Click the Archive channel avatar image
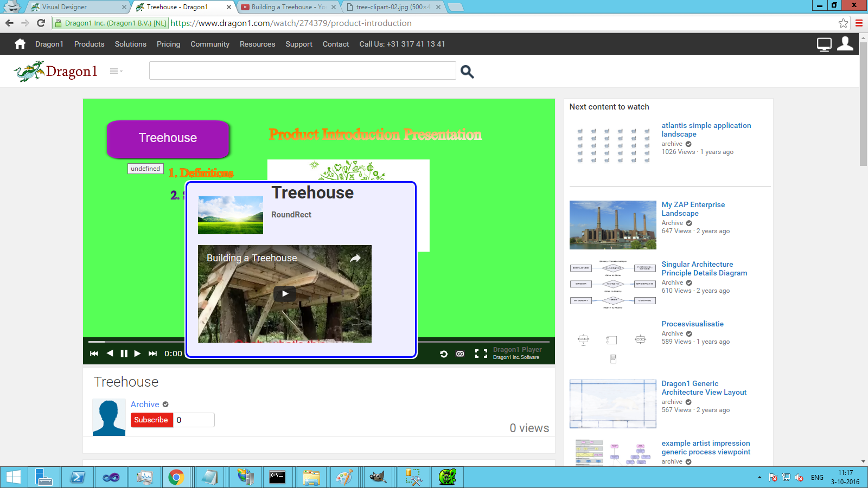The height and width of the screenshot is (488, 868). point(109,418)
